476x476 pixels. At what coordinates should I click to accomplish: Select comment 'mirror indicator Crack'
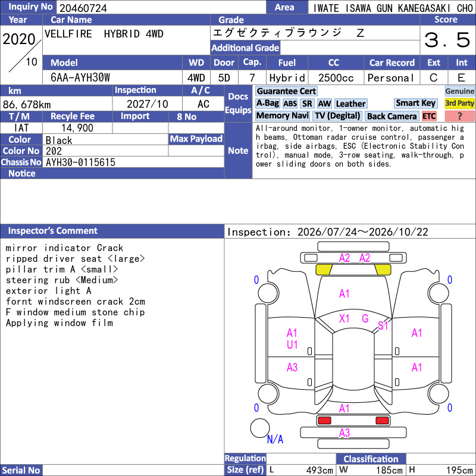pyautogui.click(x=64, y=248)
